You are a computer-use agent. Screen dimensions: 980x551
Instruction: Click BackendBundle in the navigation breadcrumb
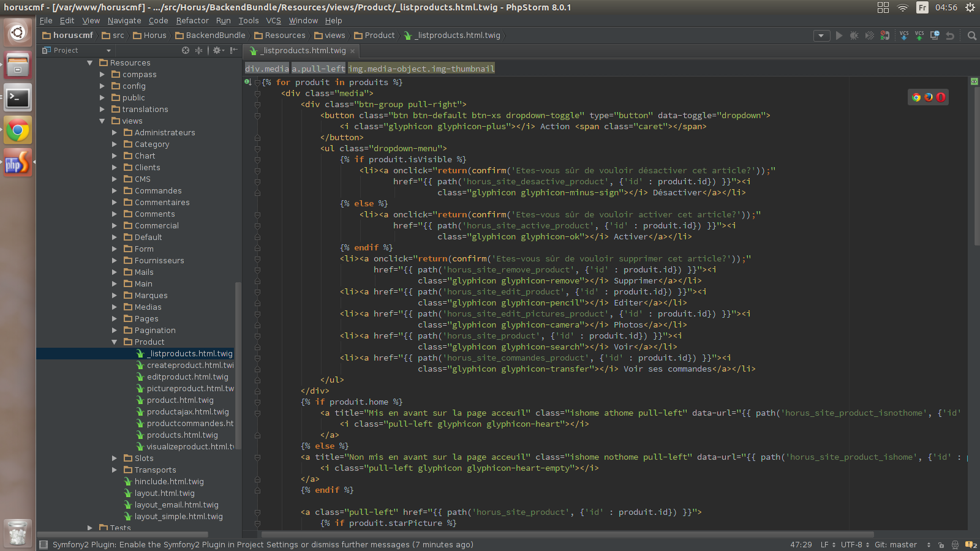pyautogui.click(x=215, y=36)
